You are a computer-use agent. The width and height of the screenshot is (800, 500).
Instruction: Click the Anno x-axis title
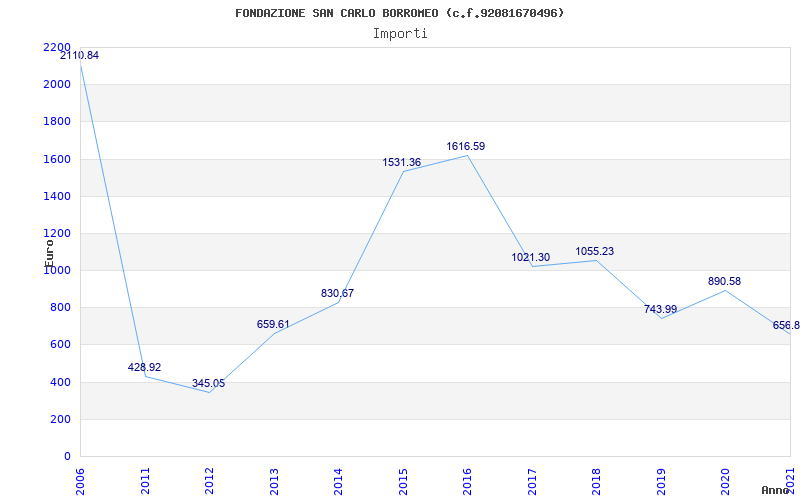pos(776,490)
